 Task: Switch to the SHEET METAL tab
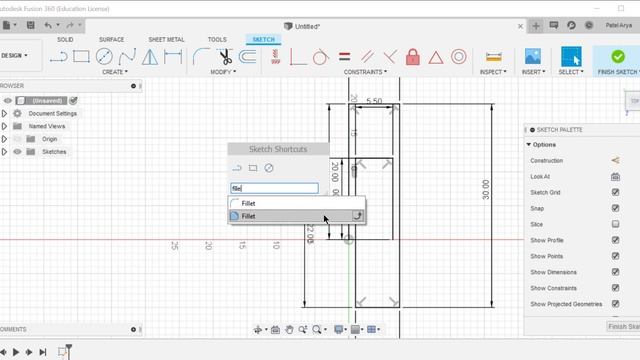(x=166, y=40)
